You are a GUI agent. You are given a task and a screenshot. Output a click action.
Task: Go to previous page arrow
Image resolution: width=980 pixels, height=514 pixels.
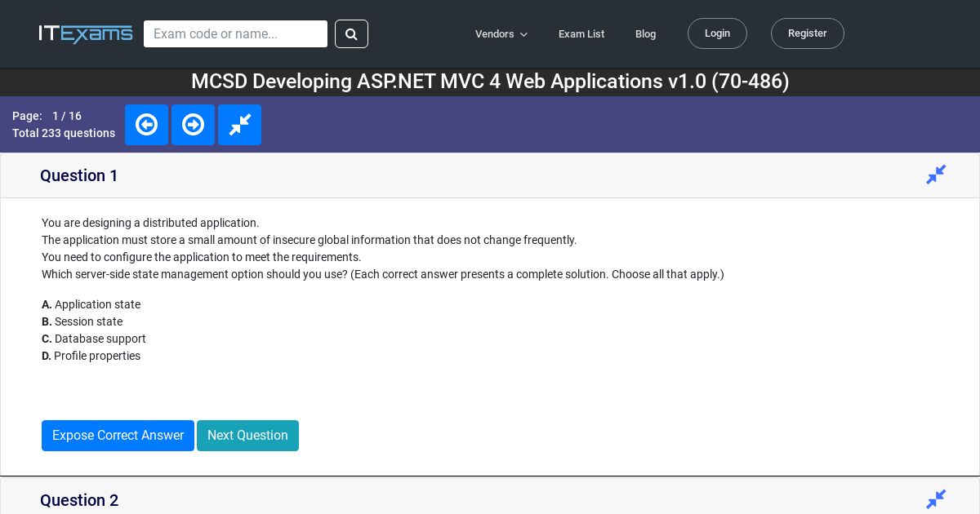tap(146, 125)
